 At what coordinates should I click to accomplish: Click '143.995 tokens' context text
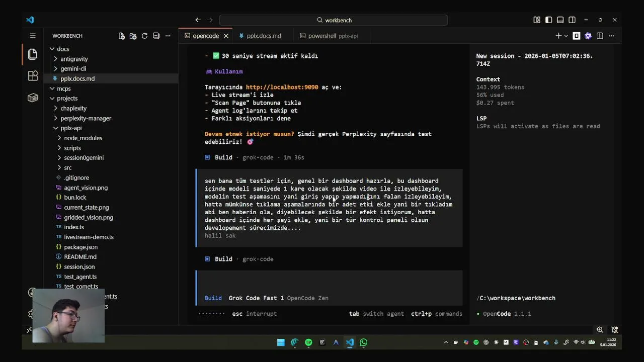click(500, 87)
